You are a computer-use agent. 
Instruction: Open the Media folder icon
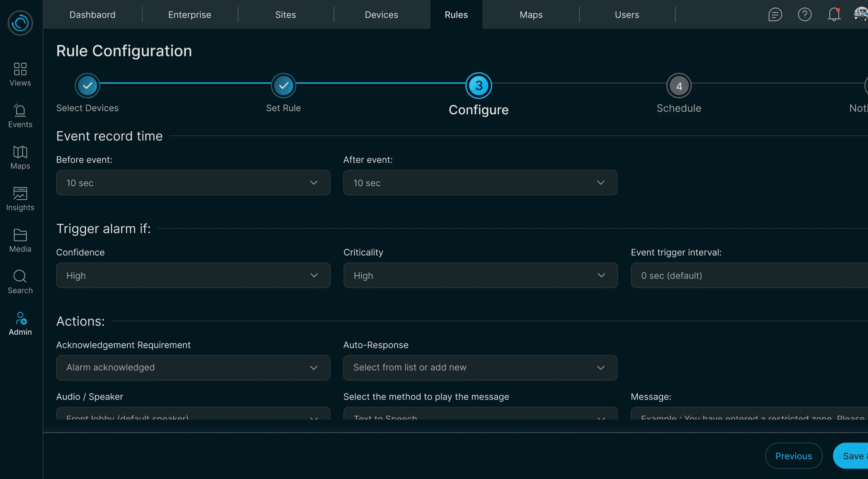[x=20, y=235]
